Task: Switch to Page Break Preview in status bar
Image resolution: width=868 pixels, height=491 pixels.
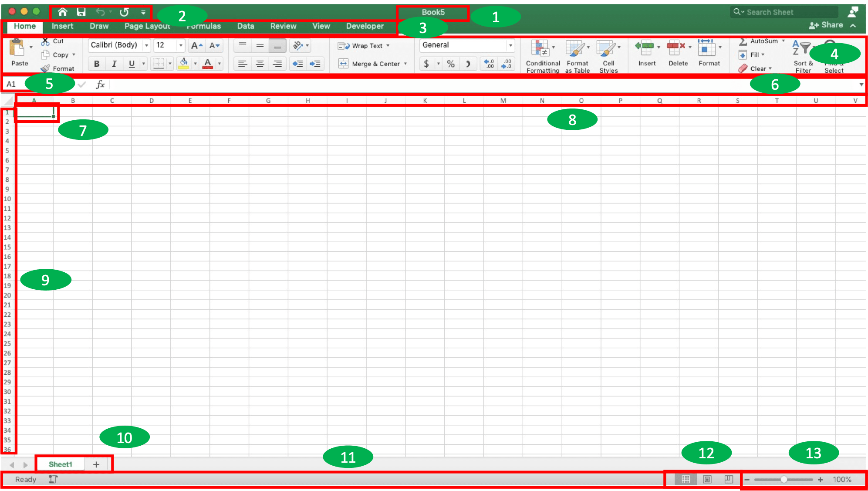Action: [x=729, y=479]
